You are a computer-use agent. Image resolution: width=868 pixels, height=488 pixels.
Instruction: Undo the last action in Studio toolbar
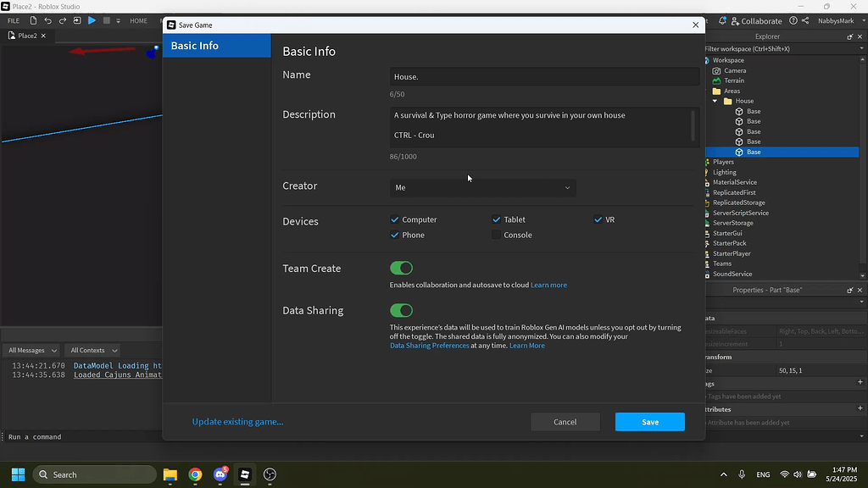(x=47, y=20)
